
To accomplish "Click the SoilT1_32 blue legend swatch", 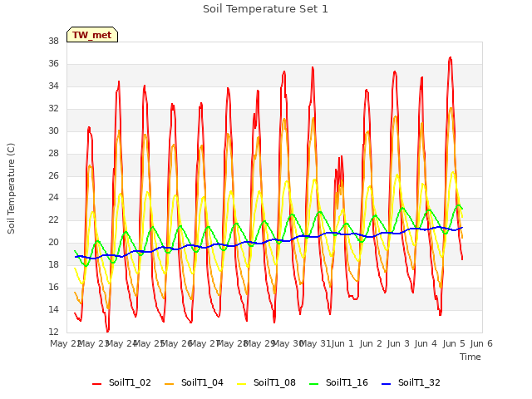I will click(x=386, y=384).
